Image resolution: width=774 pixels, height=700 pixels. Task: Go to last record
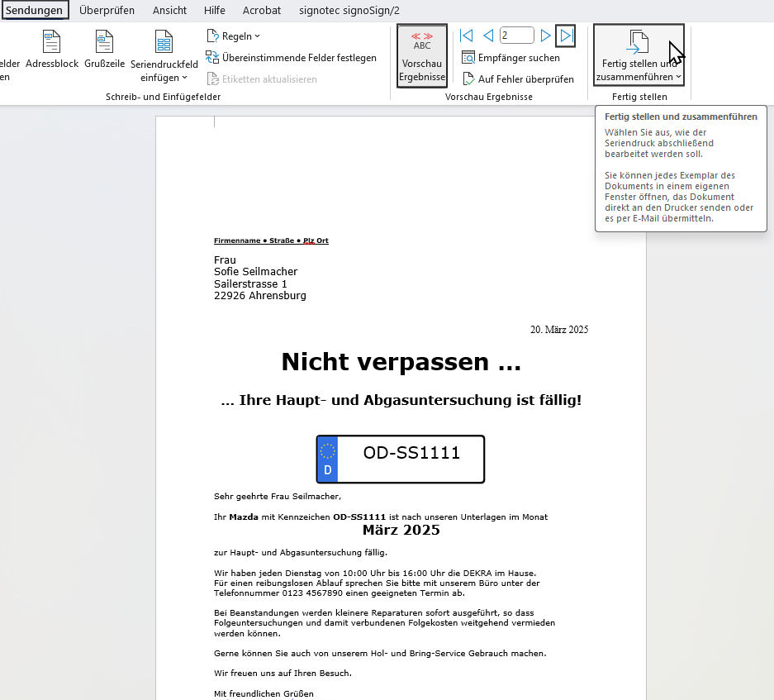566,36
